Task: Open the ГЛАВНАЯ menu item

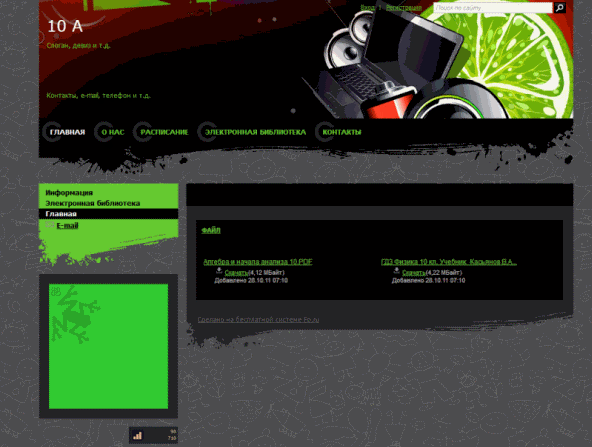Action: point(67,132)
